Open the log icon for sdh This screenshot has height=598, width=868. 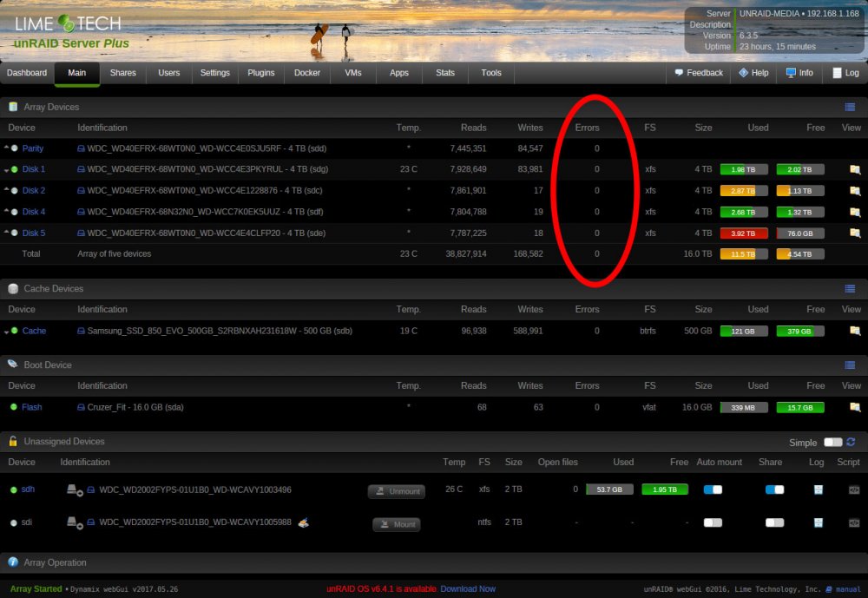[x=819, y=490]
